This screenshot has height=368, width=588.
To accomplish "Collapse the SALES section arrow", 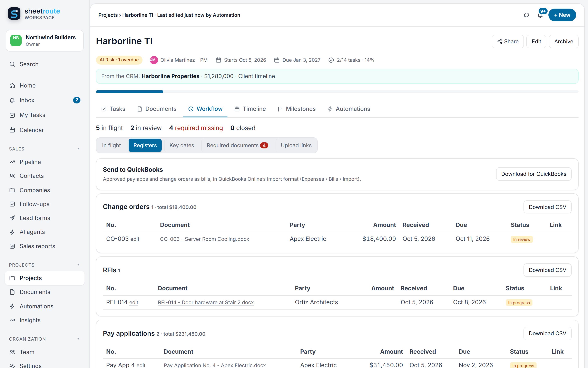I will tap(78, 149).
